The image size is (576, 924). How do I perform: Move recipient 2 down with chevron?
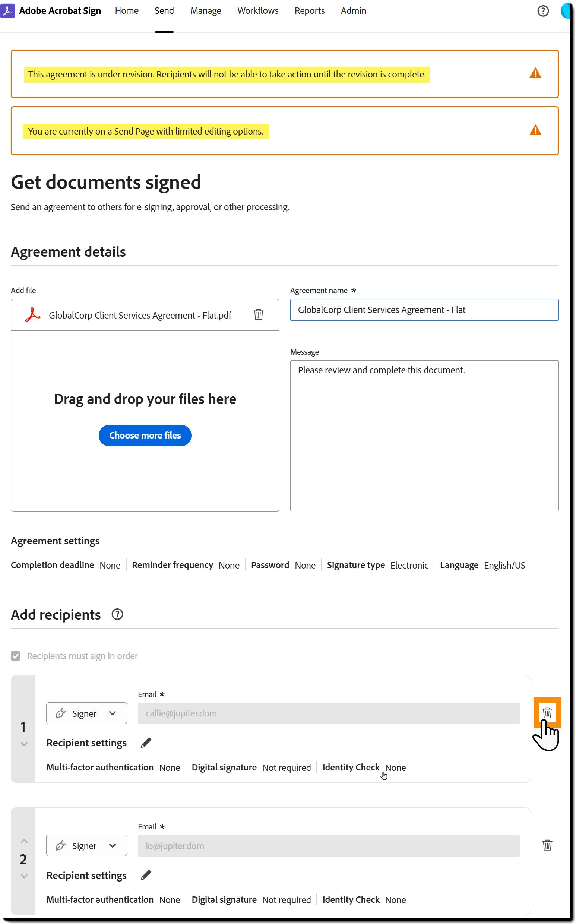tap(24, 877)
